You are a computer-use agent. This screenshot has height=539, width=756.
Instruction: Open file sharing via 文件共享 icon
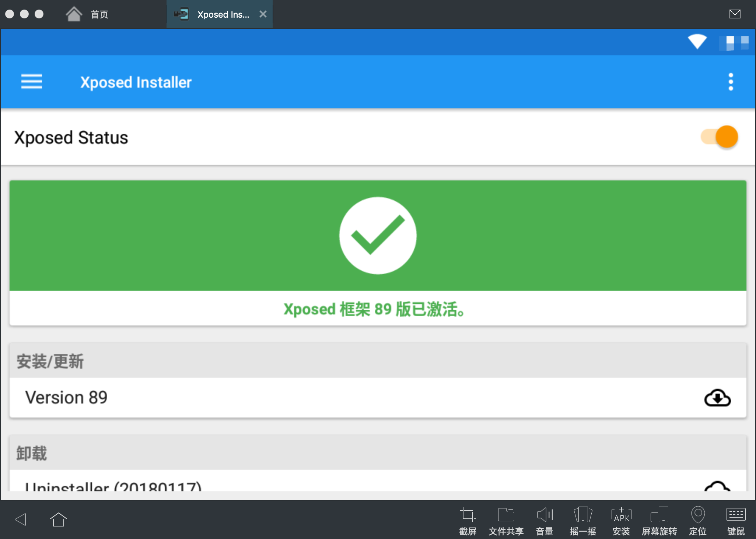[x=505, y=519]
